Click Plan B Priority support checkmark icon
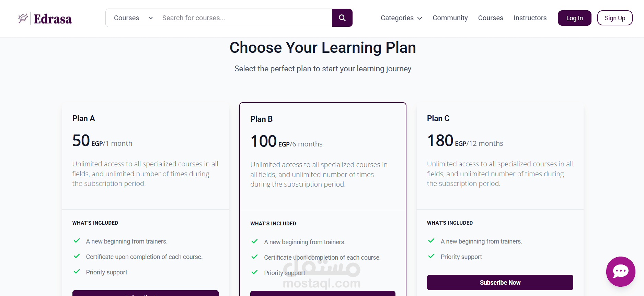 (x=255, y=272)
